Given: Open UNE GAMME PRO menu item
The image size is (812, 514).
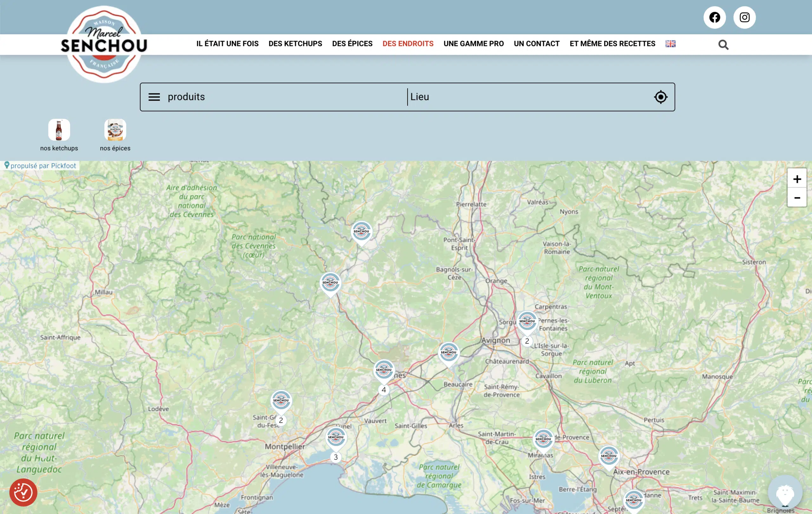Looking at the screenshot, I should click(474, 43).
